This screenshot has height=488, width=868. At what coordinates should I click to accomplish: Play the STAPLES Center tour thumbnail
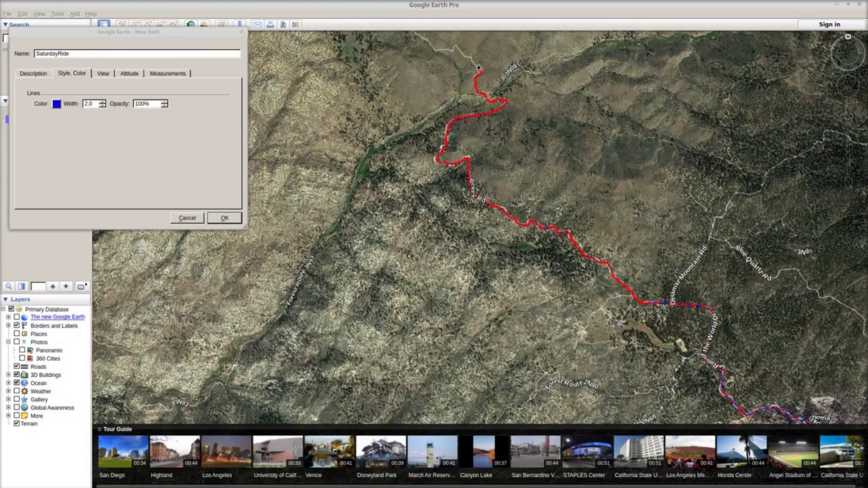[587, 452]
